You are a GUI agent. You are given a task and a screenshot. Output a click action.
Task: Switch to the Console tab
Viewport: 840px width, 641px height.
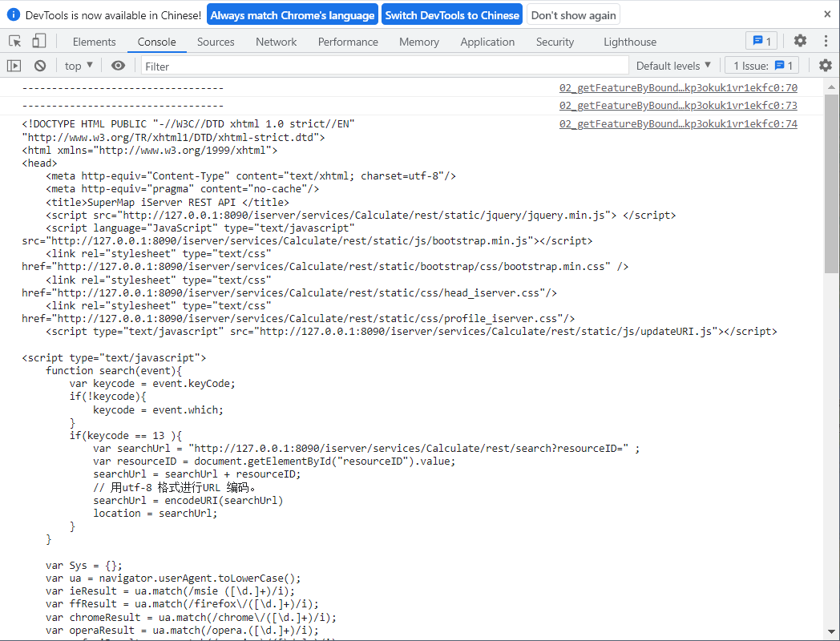coord(156,42)
